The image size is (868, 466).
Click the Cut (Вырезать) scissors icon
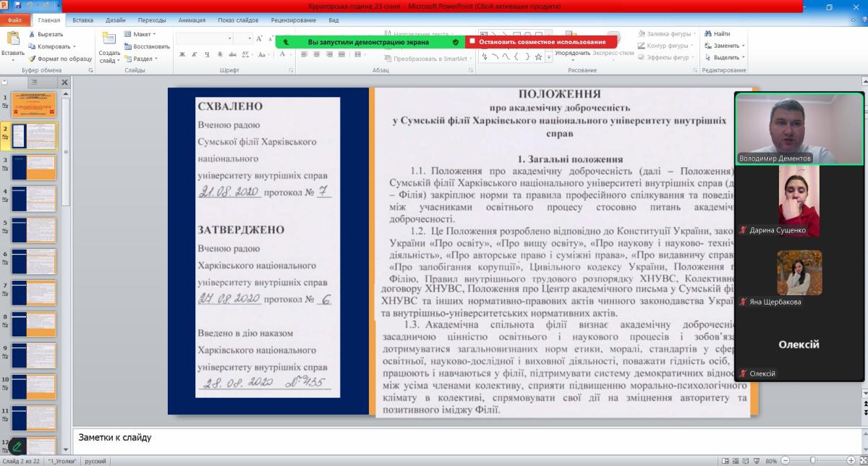pos(32,34)
